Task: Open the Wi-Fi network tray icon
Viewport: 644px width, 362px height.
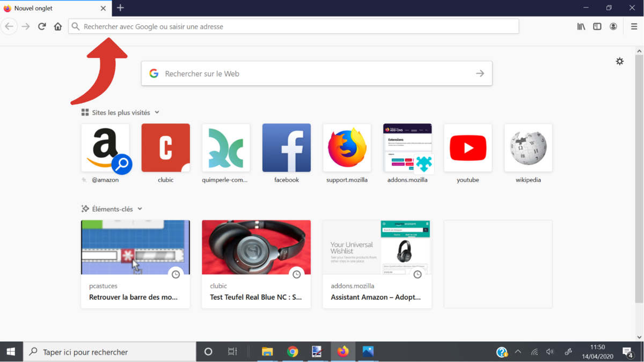Action: pos(535,352)
